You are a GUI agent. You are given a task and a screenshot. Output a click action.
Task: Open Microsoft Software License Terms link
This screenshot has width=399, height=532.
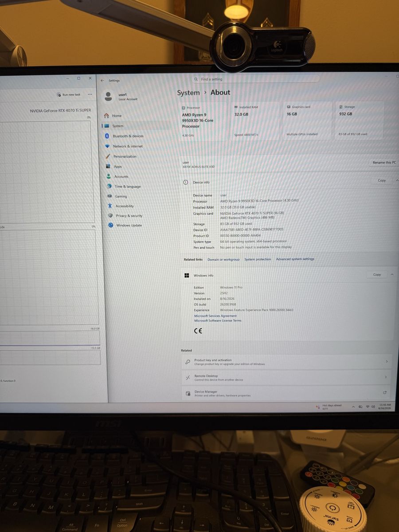point(218,321)
